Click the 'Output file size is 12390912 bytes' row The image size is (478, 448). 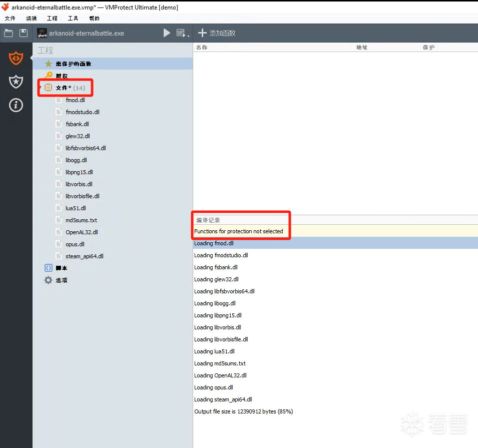(x=335, y=411)
